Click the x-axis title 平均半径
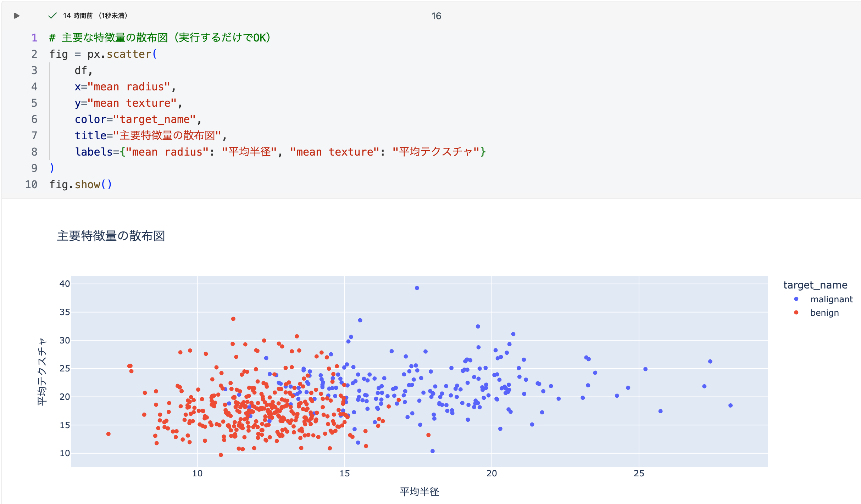Image resolution: width=861 pixels, height=504 pixels. pos(419,492)
